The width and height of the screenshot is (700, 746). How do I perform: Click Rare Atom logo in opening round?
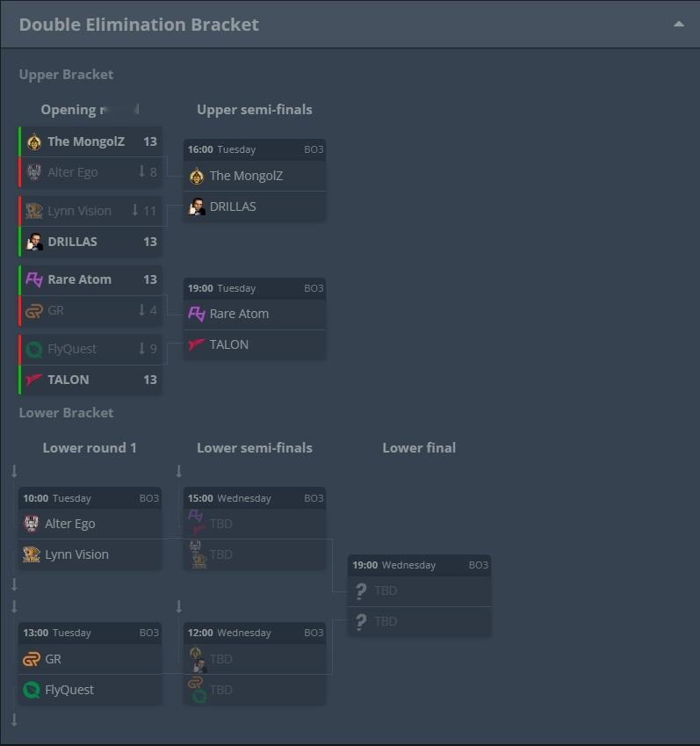(34, 279)
